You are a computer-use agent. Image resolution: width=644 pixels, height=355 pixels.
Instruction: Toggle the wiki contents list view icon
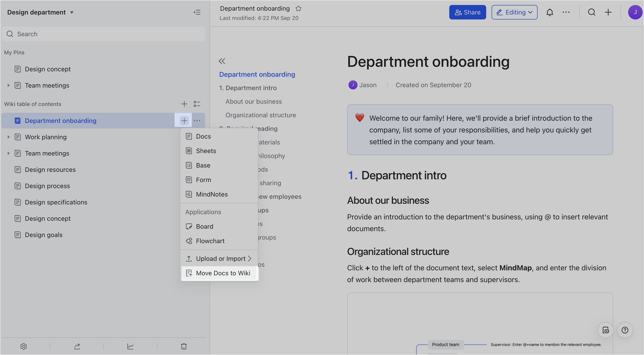tap(197, 104)
